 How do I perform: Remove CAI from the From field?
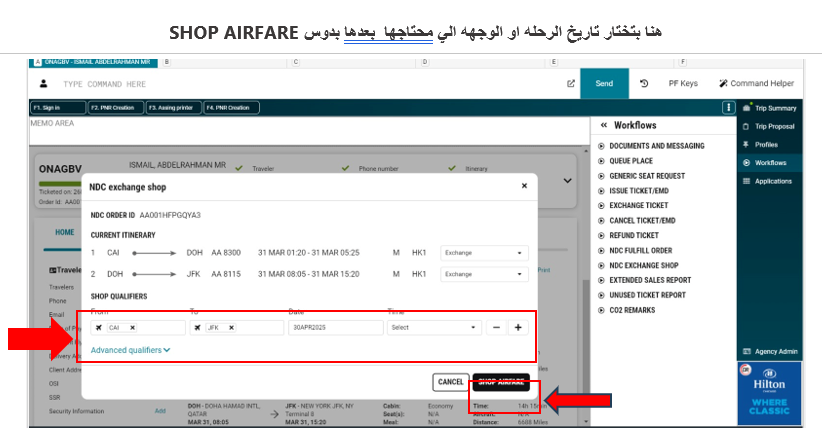click(x=133, y=328)
